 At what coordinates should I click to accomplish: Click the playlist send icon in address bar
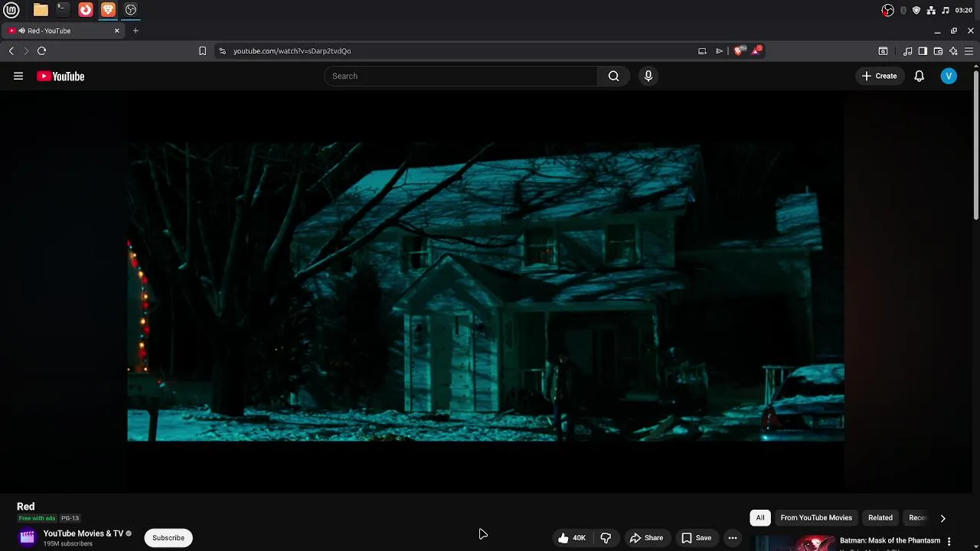[x=719, y=51]
